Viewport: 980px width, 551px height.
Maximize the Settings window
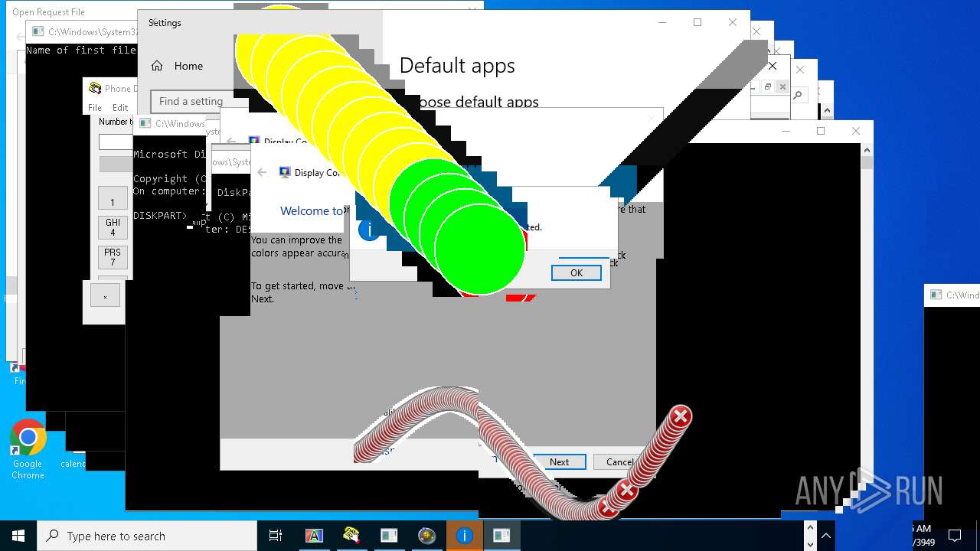pyautogui.click(x=697, y=23)
